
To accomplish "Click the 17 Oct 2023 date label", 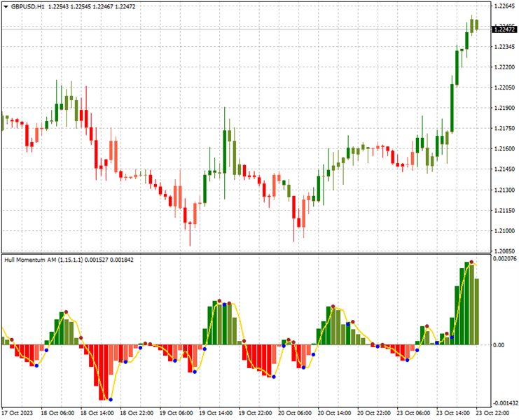I will click(x=18, y=414).
